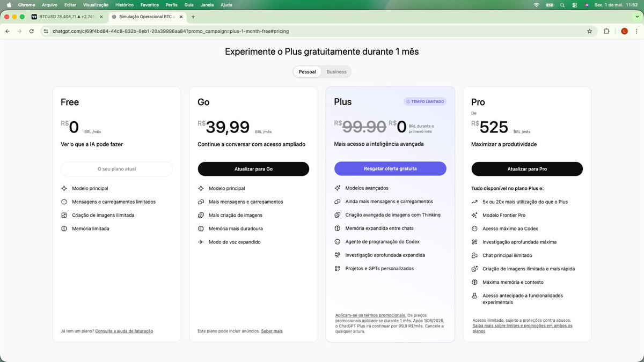
Task: Open the Extensions puzzle icon
Action: pyautogui.click(x=606, y=31)
